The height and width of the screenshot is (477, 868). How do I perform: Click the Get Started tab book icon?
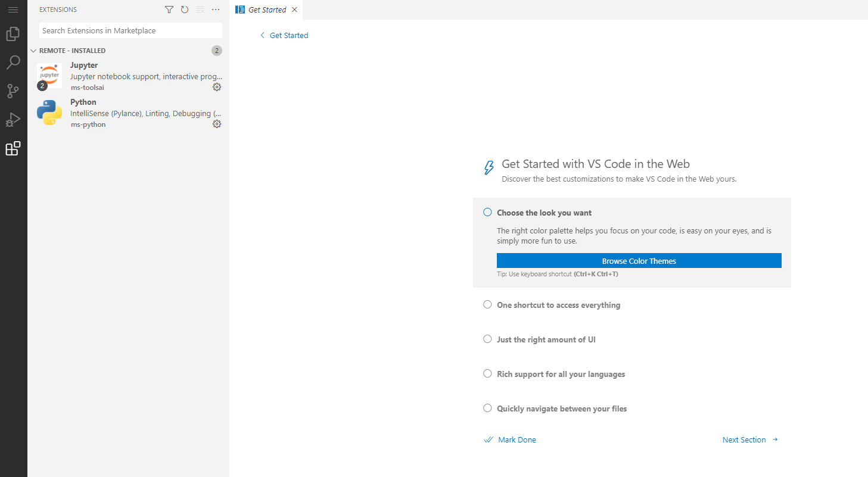coord(240,10)
